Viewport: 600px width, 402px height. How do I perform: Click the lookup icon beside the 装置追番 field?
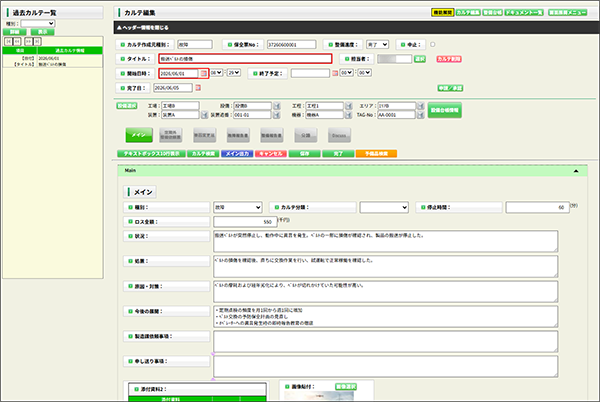pos(277,115)
